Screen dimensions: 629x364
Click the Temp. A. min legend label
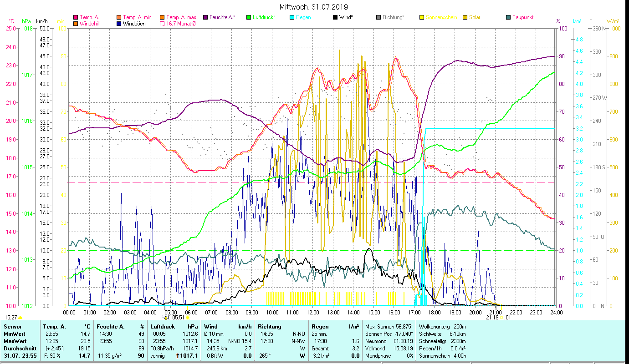coord(137,17)
